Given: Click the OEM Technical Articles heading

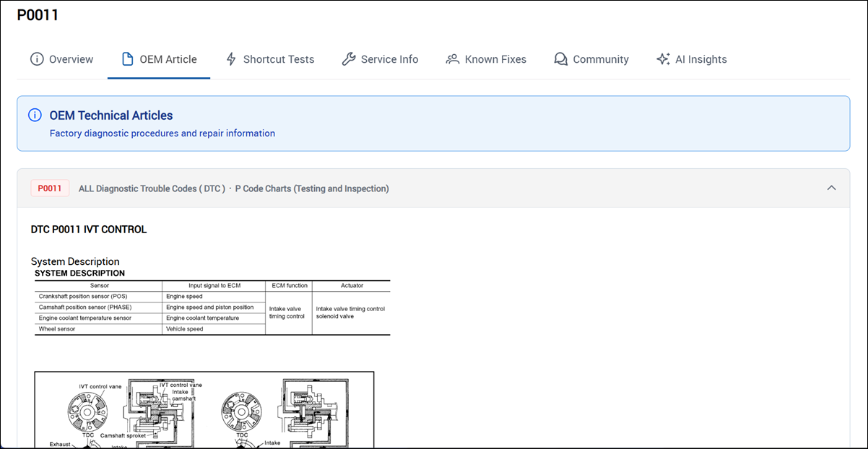Looking at the screenshot, I should [x=110, y=115].
